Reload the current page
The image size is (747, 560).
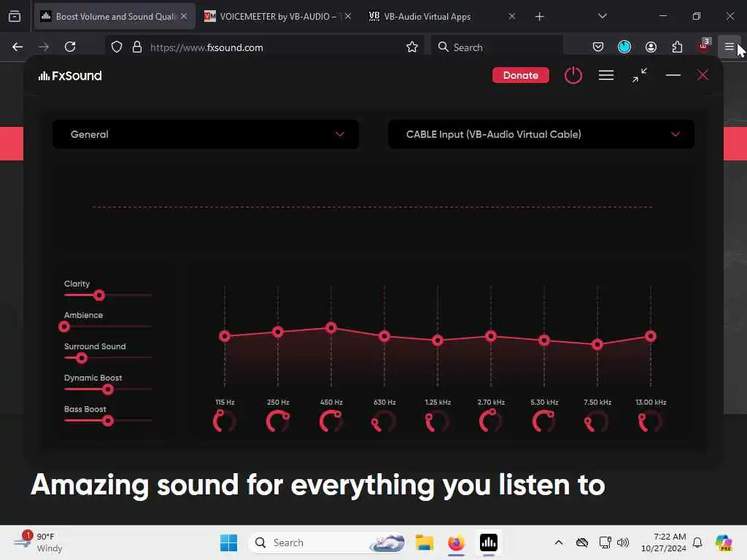coord(70,47)
